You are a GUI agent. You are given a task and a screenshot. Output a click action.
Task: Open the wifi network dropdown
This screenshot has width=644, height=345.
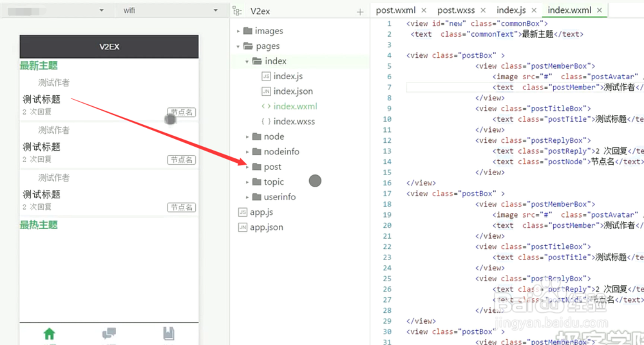(x=173, y=11)
